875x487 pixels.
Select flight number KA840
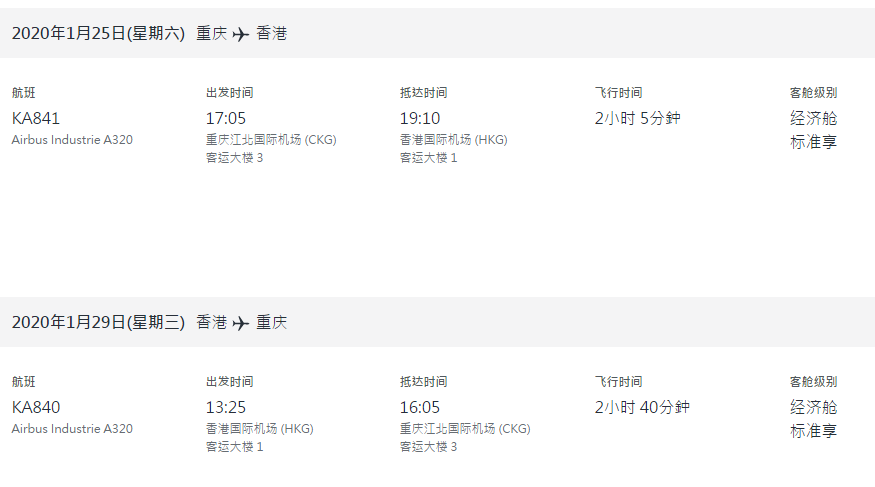pyautogui.click(x=36, y=407)
